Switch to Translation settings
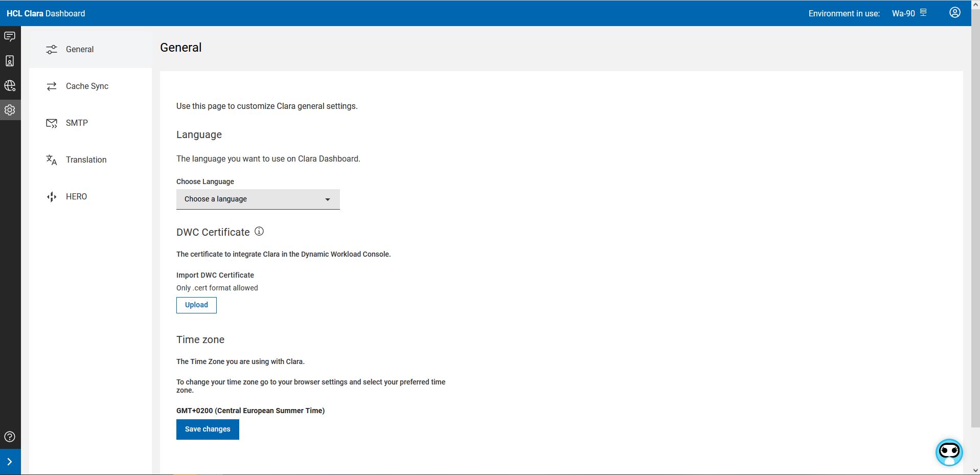Screen dimensions: 980x475 pos(90,160)
